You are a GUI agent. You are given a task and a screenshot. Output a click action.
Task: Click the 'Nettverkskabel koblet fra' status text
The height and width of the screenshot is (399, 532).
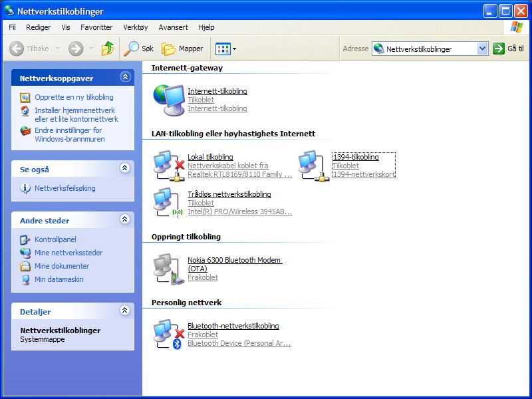click(228, 166)
